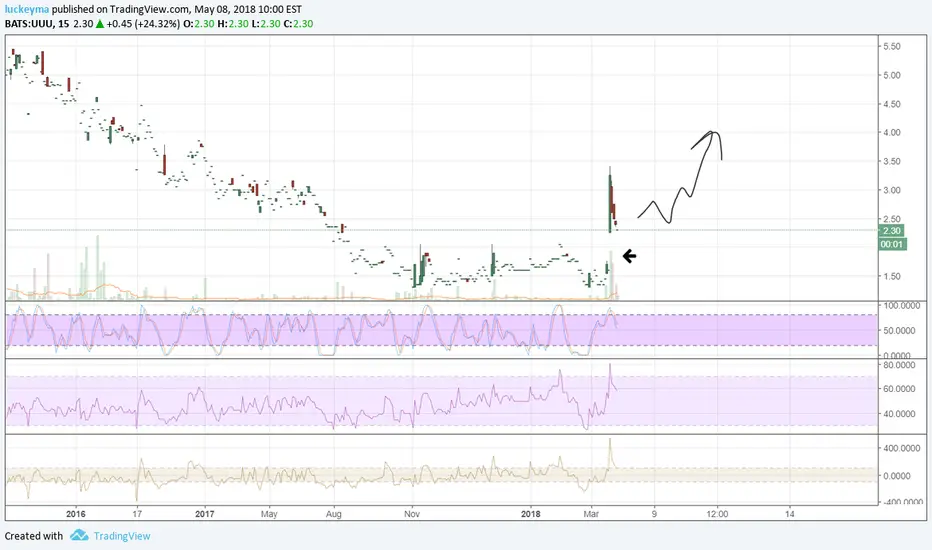The height and width of the screenshot is (550, 932).
Task: Click the 80.0000 RSI scale label
Action: coord(899,365)
